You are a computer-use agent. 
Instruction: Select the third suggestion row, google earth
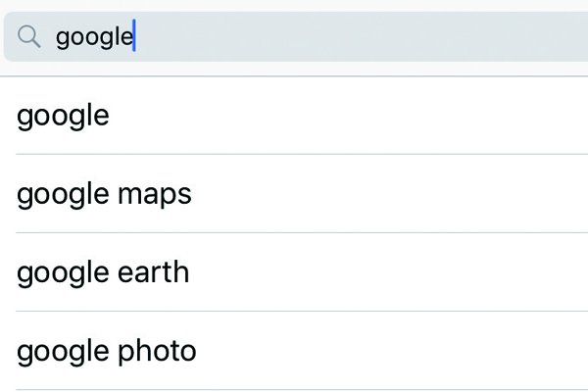[x=103, y=271]
